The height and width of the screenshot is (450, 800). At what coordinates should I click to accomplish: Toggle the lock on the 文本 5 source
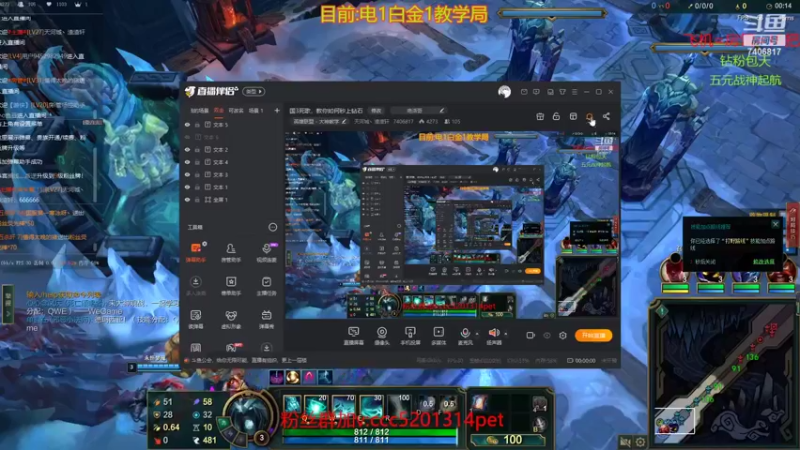(x=197, y=124)
